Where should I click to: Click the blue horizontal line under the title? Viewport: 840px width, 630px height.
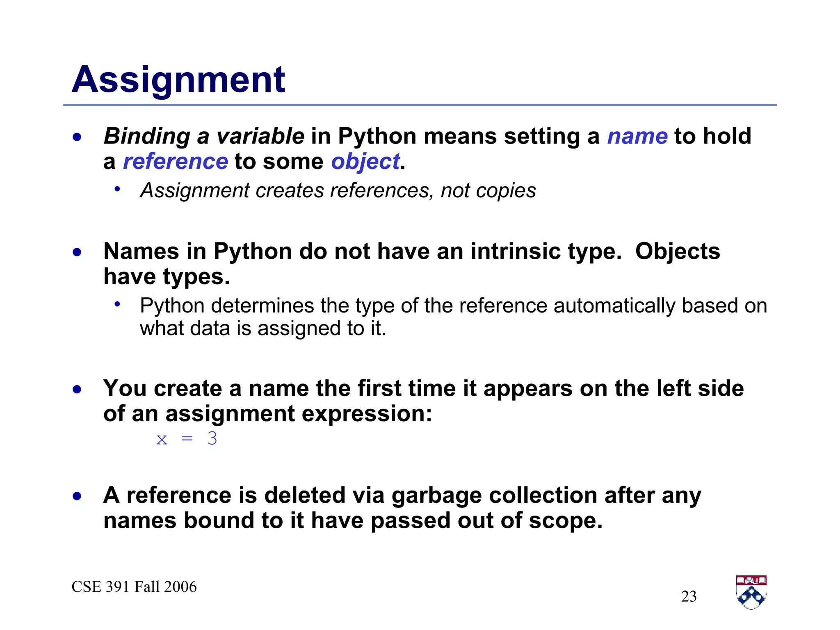[420, 105]
